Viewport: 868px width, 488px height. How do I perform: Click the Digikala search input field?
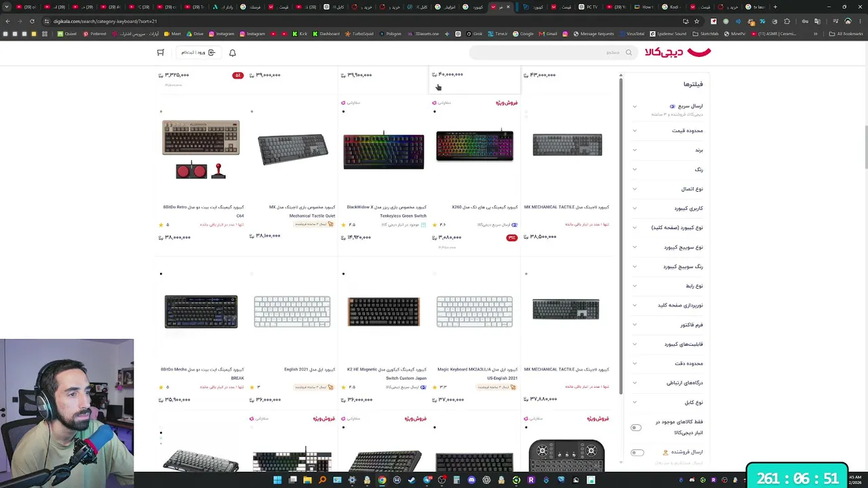tap(553, 53)
